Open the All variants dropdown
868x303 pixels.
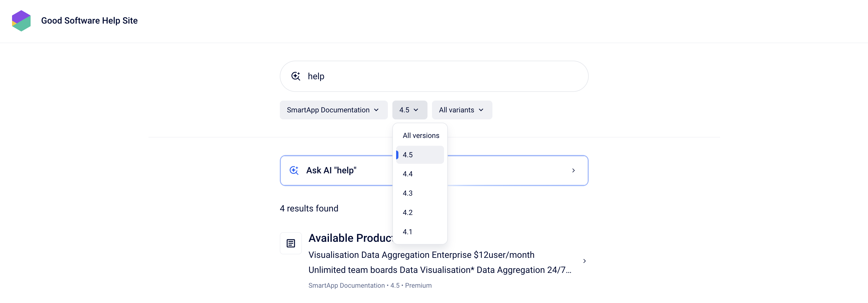[462, 110]
